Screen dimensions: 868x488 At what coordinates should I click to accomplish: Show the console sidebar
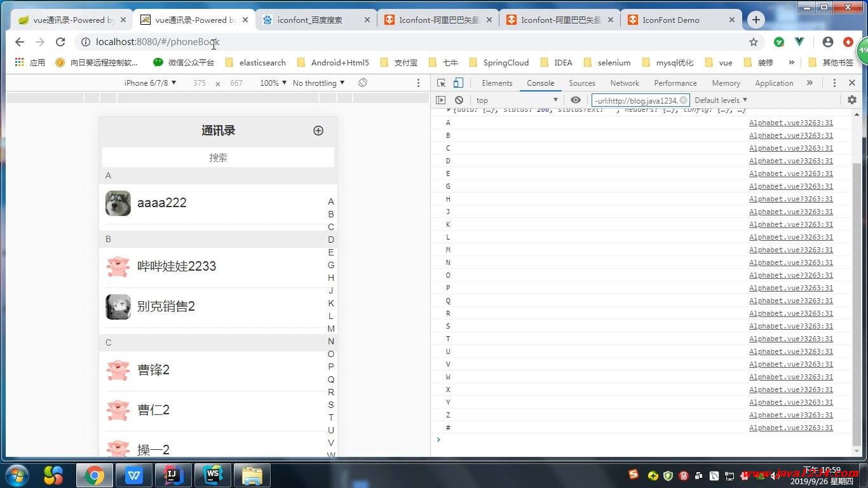point(440,100)
